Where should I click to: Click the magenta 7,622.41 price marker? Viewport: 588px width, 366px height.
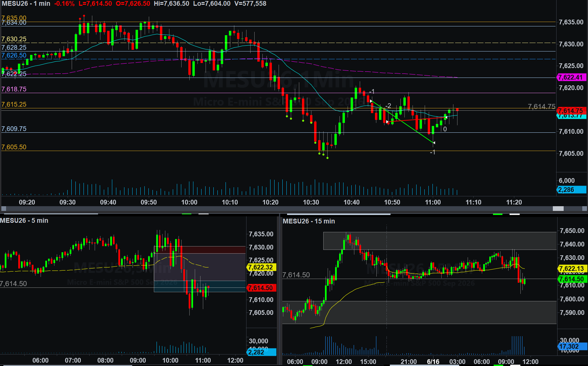coord(571,77)
